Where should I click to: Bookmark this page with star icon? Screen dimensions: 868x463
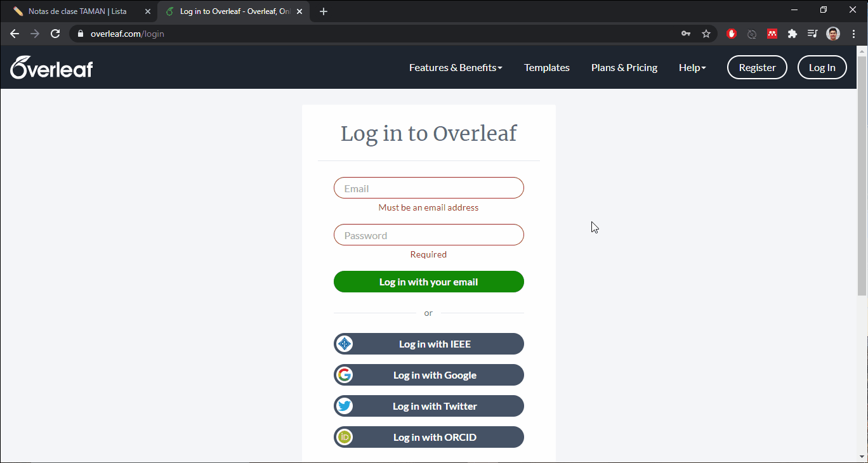[706, 34]
